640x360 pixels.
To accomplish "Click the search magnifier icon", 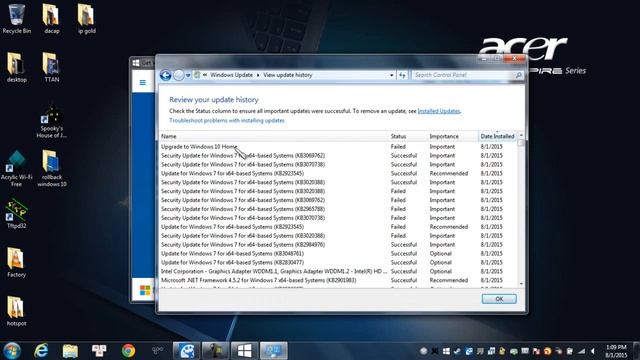I will coord(518,75).
